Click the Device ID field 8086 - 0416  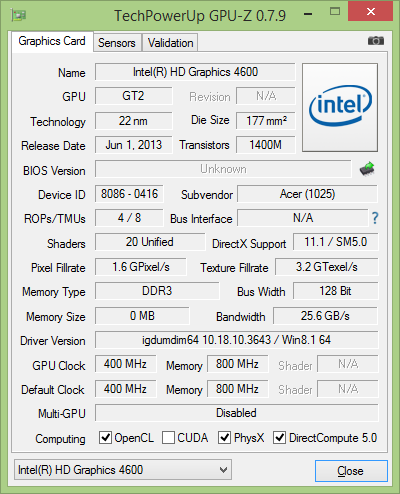click(x=129, y=194)
